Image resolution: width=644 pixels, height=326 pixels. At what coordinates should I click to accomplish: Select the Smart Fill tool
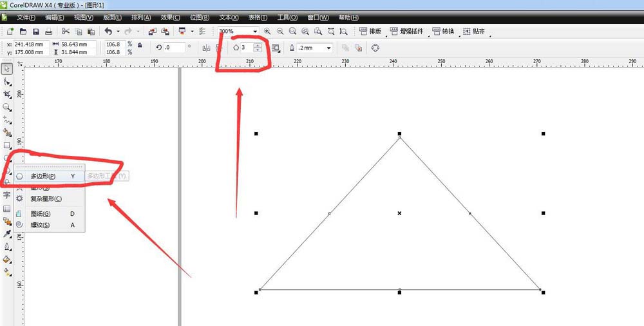pos(7,133)
